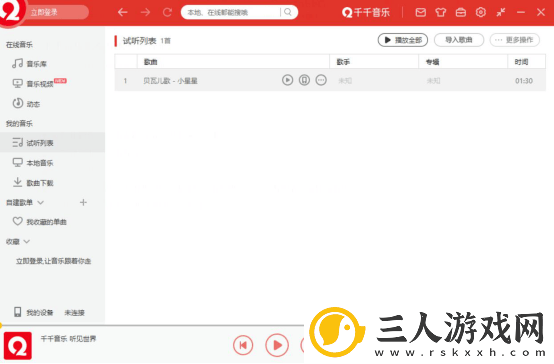Select 试听列表 in the sidebar
The width and height of the screenshot is (554, 364).
click(x=52, y=143)
